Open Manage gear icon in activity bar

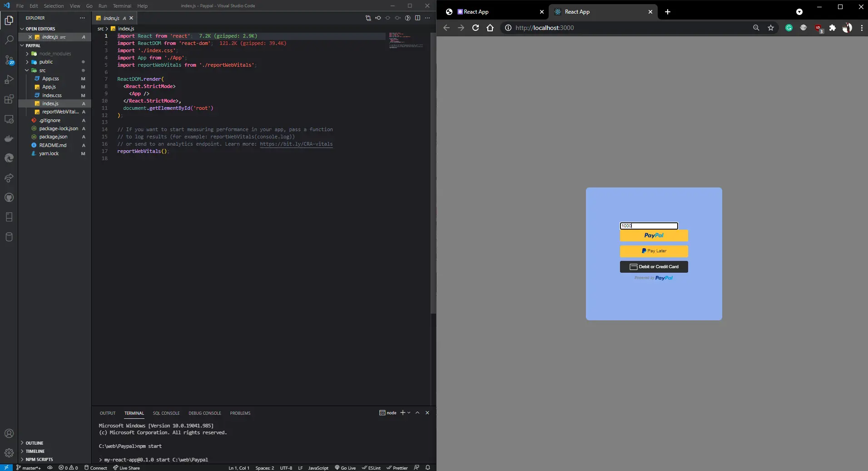[9, 452]
